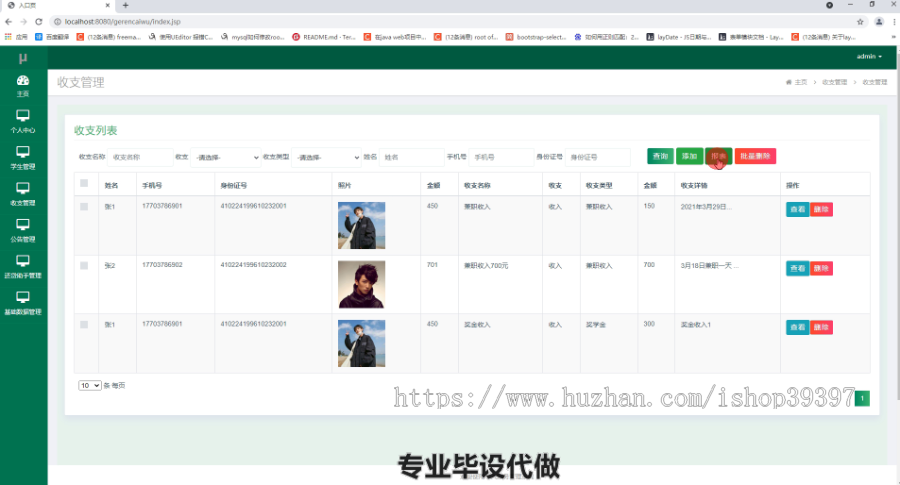Click the green 添加 add button

tap(689, 156)
